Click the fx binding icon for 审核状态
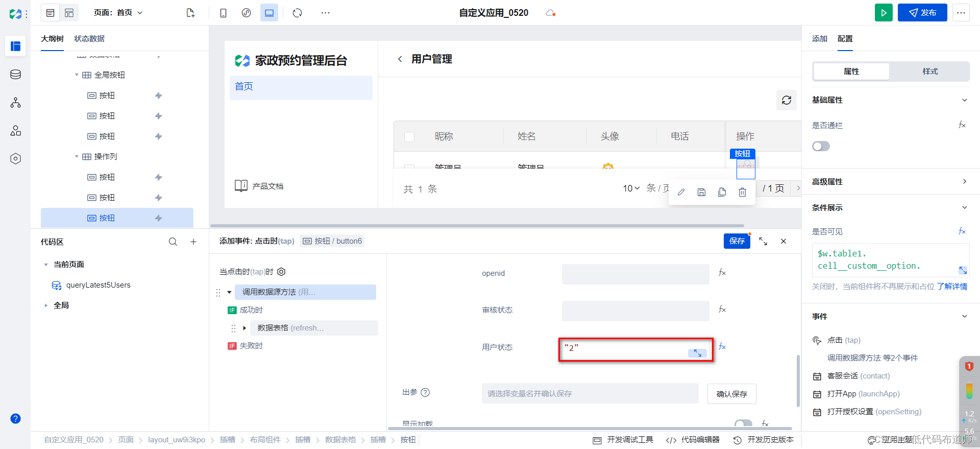This screenshot has height=449, width=980. click(x=722, y=310)
